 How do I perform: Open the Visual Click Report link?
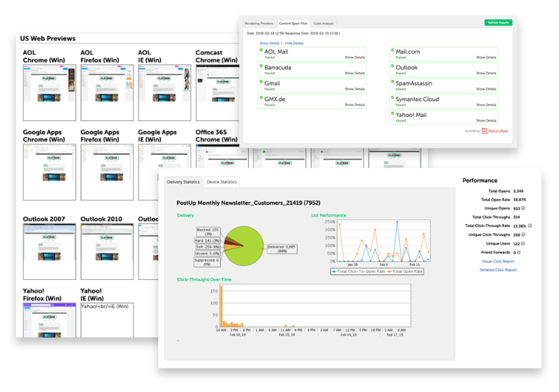tap(498, 261)
